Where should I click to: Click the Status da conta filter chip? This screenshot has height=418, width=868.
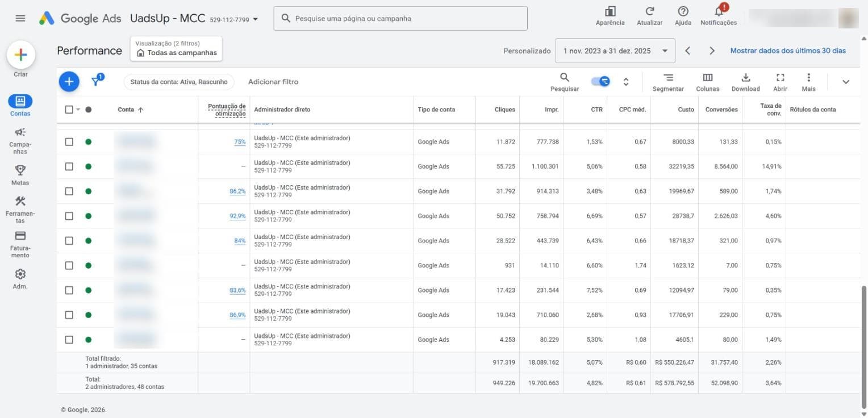[x=179, y=82]
